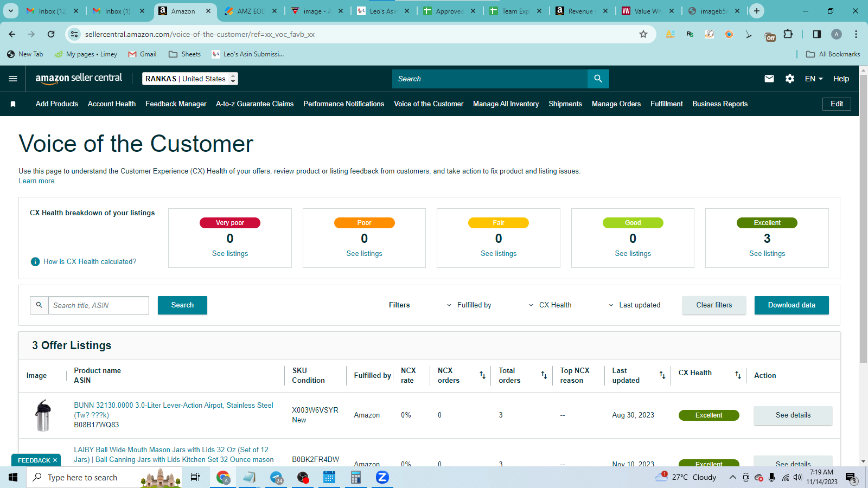This screenshot has width=868, height=488.
Task: Close the FEEDBACK tab with its X
Action: click(55, 460)
